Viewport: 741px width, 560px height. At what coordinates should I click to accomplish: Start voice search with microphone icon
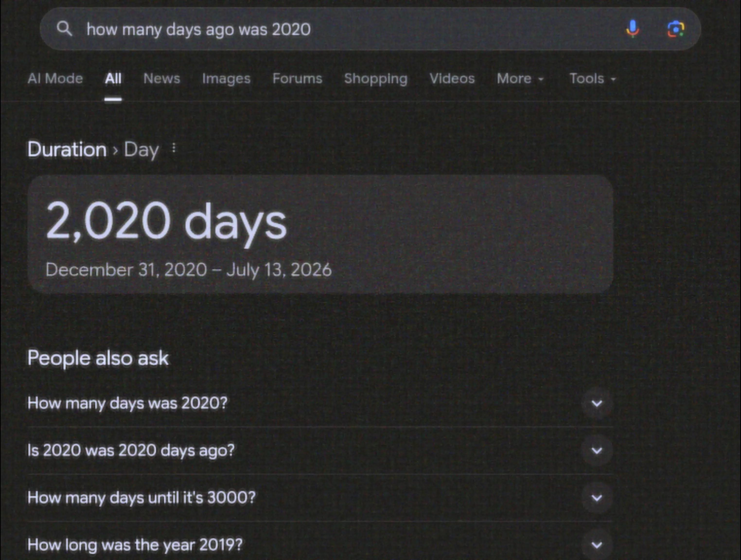(633, 29)
